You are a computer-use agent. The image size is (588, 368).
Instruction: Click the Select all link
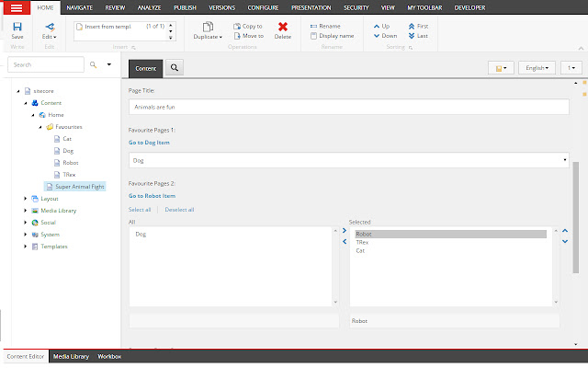pos(141,210)
